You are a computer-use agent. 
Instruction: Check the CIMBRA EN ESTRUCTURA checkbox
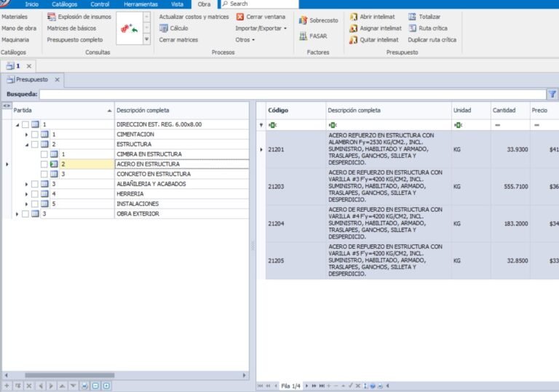coord(44,154)
